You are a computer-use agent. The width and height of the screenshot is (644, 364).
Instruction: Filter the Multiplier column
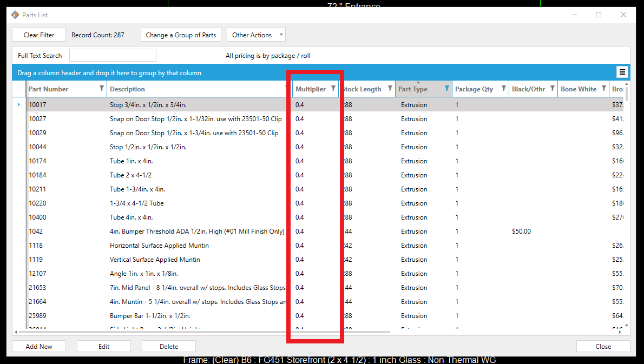[x=333, y=89]
